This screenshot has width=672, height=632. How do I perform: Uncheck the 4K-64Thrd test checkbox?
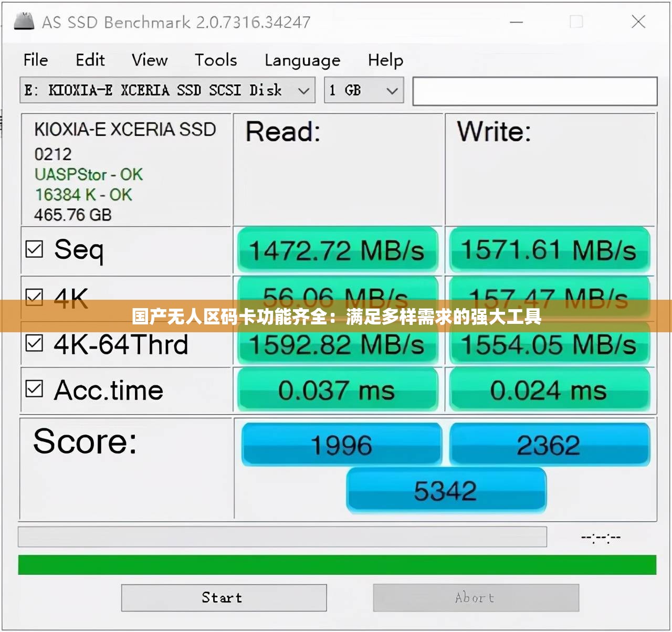[35, 344]
